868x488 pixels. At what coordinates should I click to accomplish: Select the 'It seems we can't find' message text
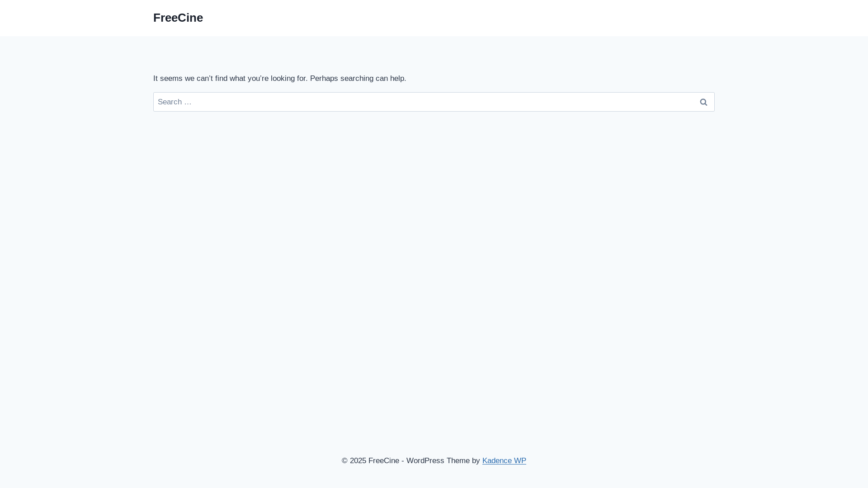click(x=280, y=79)
